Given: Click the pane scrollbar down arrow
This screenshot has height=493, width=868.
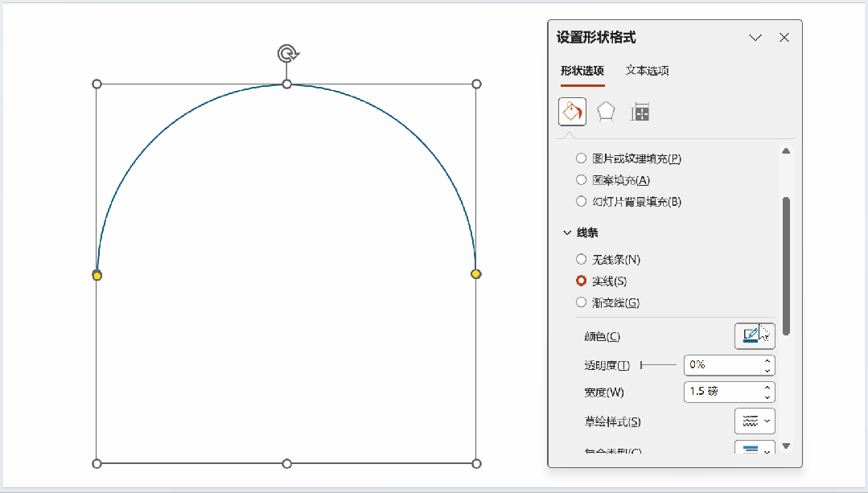Looking at the screenshot, I should point(786,446).
